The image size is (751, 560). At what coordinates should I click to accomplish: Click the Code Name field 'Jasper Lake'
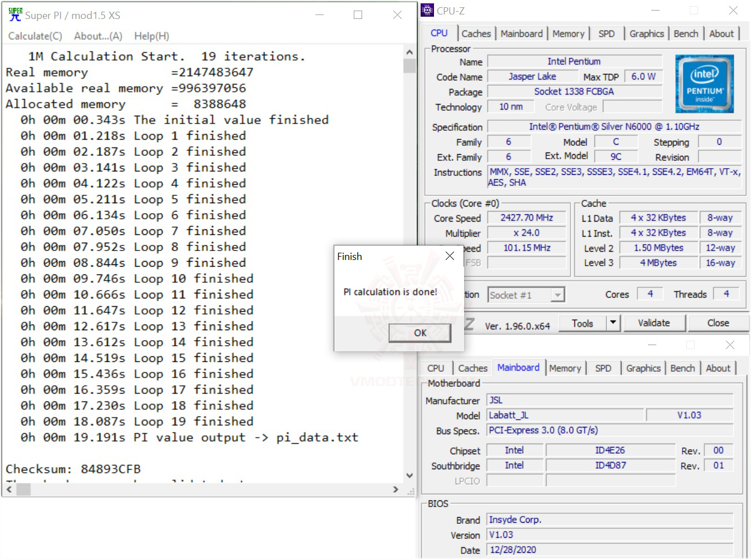(x=532, y=76)
